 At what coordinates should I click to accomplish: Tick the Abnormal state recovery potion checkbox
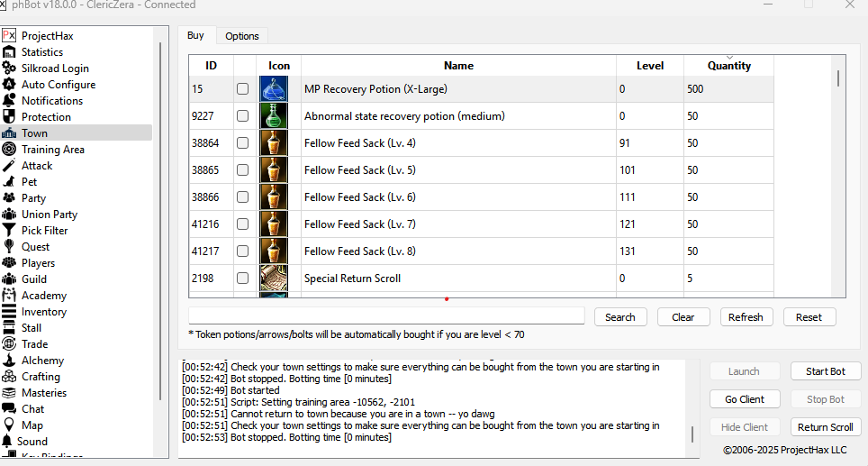[242, 116]
